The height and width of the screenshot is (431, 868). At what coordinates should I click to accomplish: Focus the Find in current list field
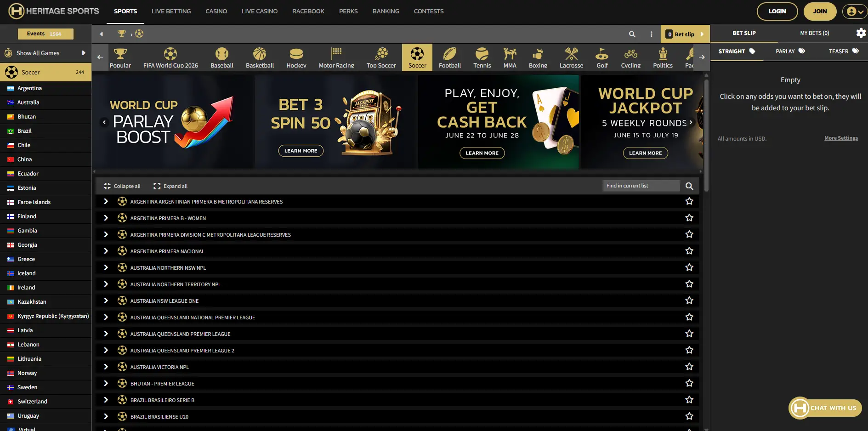tap(641, 186)
